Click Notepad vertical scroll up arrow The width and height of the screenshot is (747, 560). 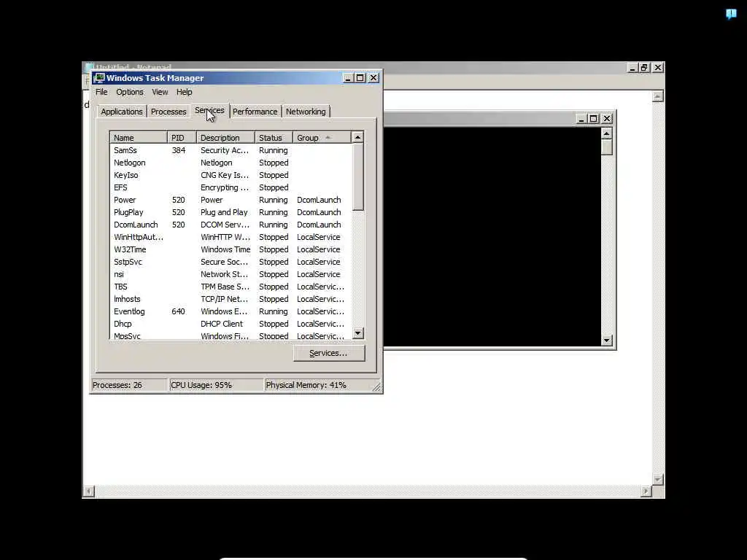pyautogui.click(x=657, y=96)
